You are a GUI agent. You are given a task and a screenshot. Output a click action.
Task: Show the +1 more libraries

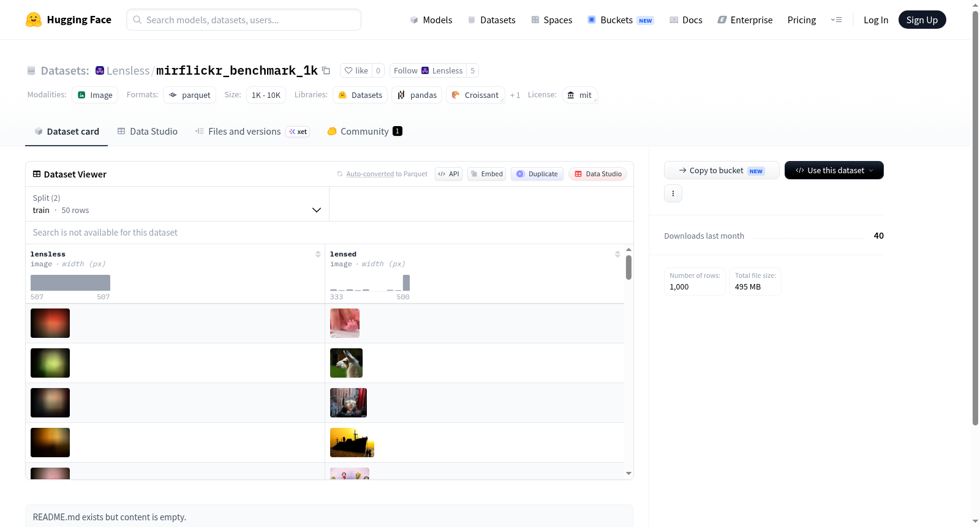point(515,95)
